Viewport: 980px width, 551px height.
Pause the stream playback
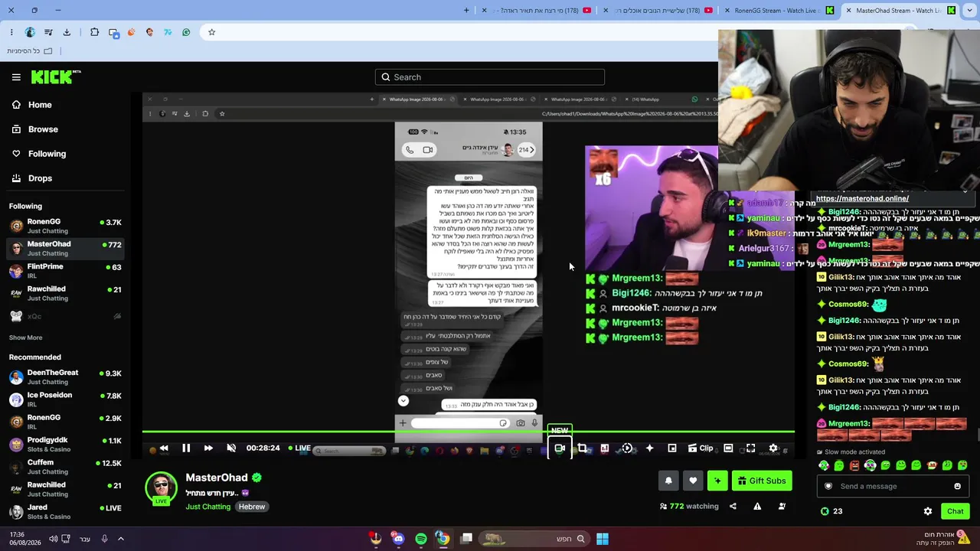[186, 448]
